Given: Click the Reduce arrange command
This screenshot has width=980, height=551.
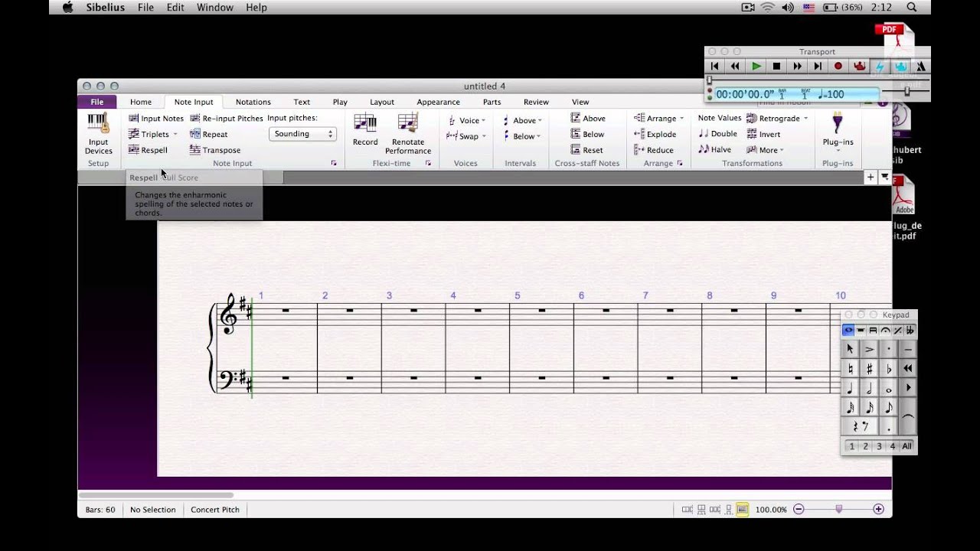Looking at the screenshot, I should pyautogui.click(x=654, y=150).
